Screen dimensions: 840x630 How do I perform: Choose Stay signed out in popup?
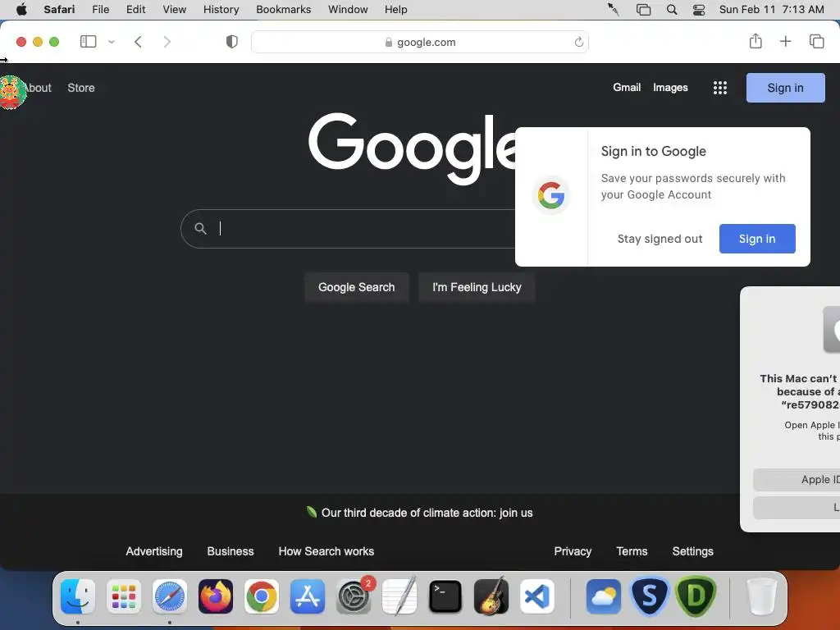[660, 239]
